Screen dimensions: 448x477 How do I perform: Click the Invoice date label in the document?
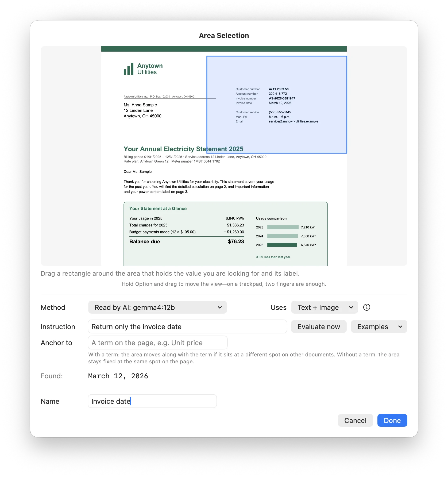click(244, 103)
